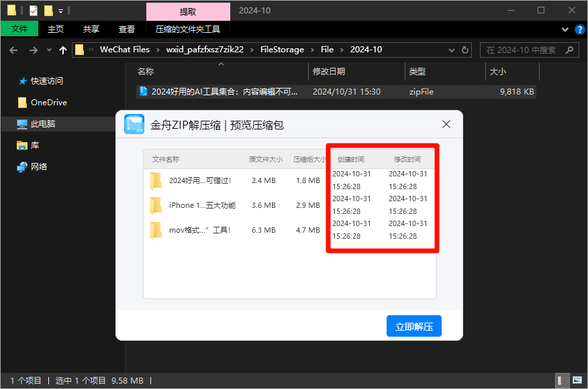Image resolution: width=588 pixels, height=389 pixels.
Task: Click wxid_pafzfxsz7zik22 in address path
Action: tap(205, 50)
